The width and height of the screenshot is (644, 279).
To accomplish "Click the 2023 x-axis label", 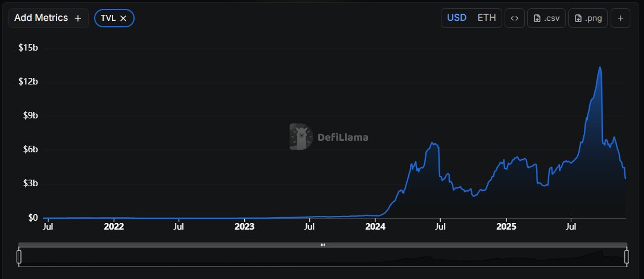I will click(x=245, y=227).
